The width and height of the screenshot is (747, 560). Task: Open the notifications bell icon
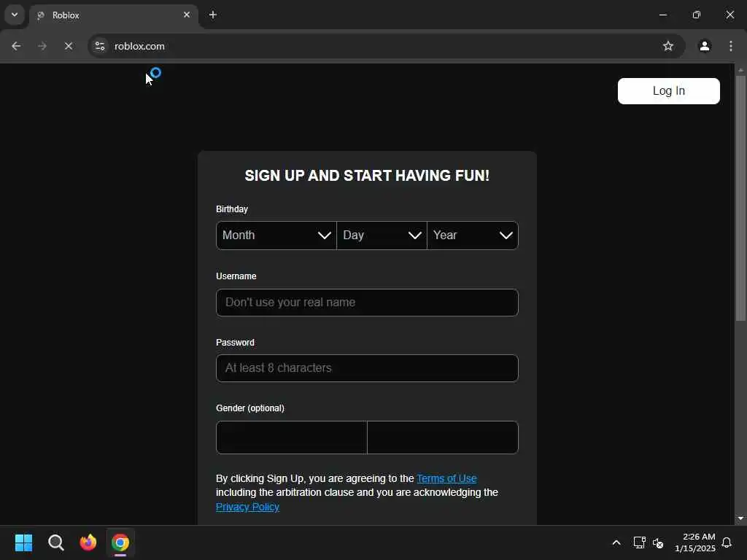[x=727, y=542]
